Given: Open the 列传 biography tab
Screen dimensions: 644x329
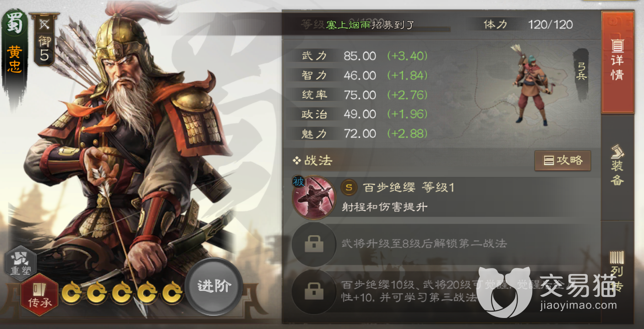Looking at the screenshot, I should click(617, 270).
